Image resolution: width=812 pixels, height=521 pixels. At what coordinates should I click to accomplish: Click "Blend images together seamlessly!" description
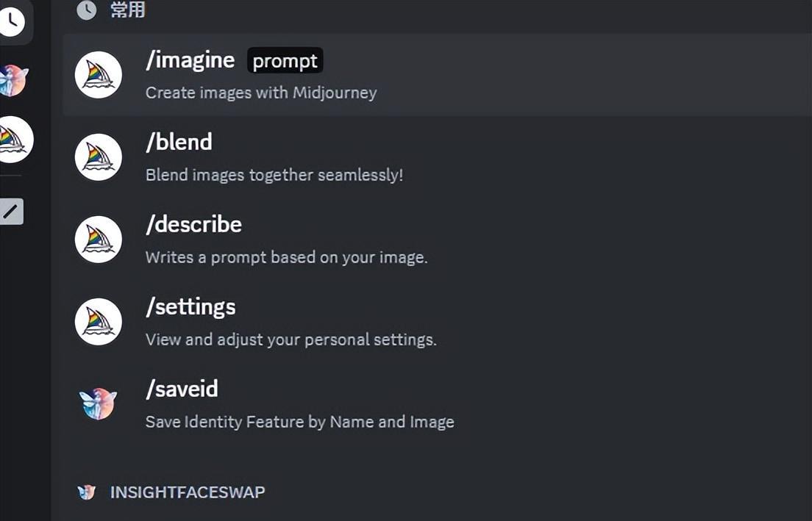click(274, 175)
